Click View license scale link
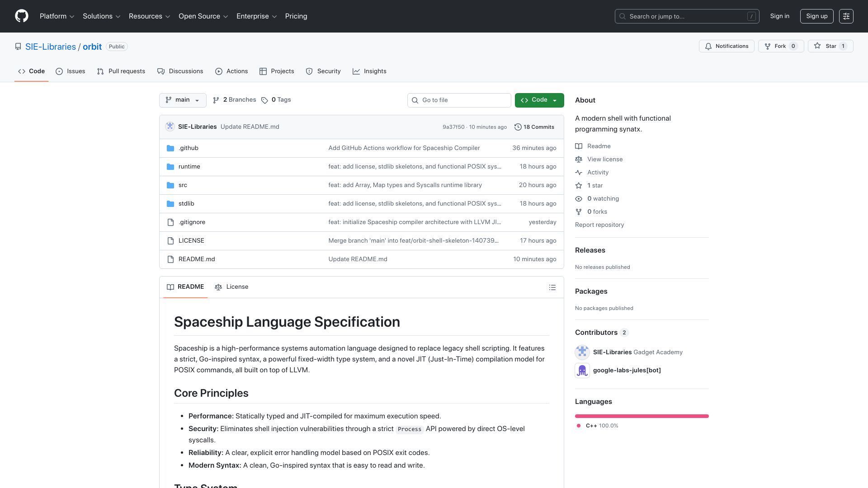This screenshot has height=488, width=868. [599, 160]
